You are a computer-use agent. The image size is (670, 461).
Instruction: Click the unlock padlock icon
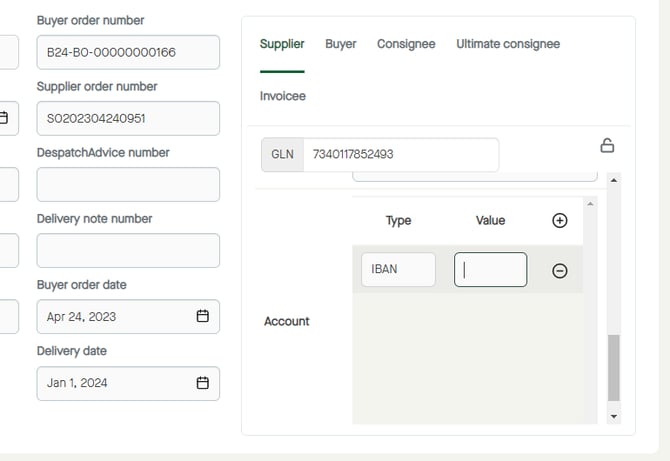[607, 146]
